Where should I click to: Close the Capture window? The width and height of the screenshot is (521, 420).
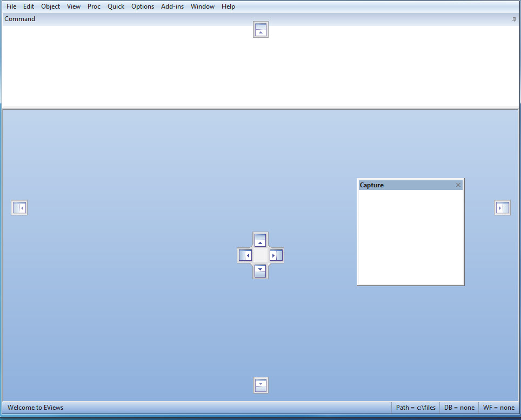click(x=458, y=185)
